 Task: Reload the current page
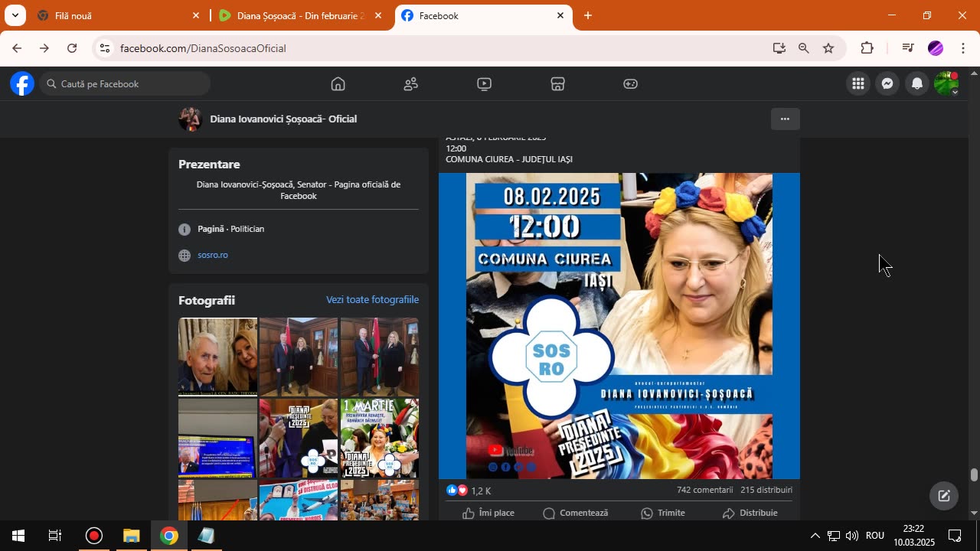pos(72,48)
